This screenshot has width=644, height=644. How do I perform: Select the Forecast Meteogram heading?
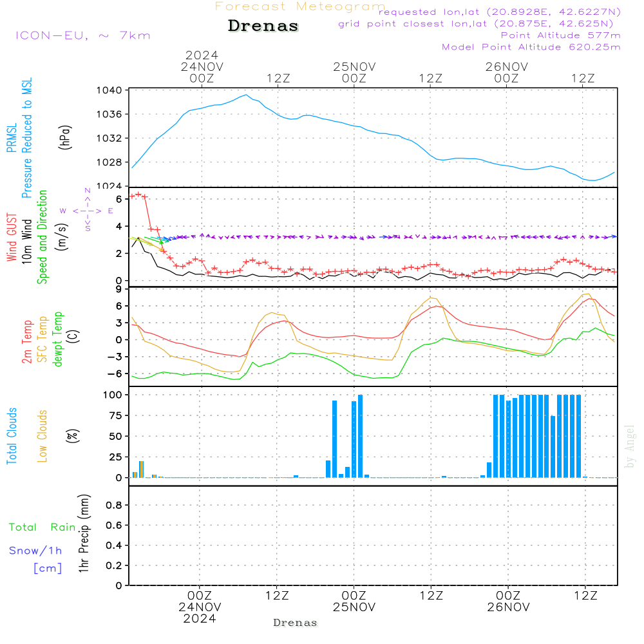pos(299,6)
